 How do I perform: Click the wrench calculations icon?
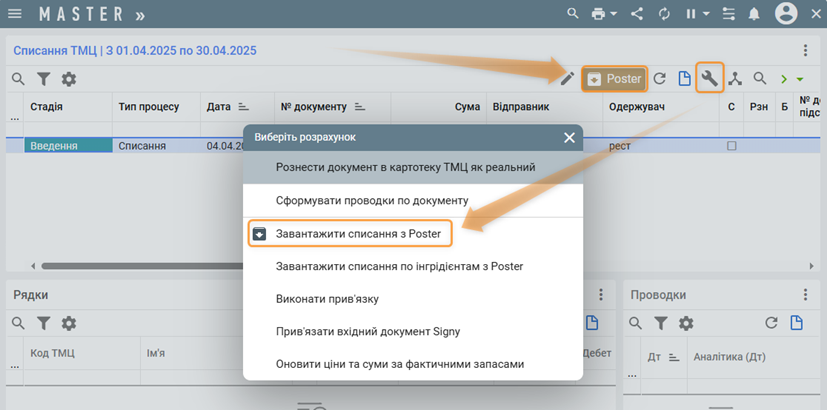pos(709,78)
